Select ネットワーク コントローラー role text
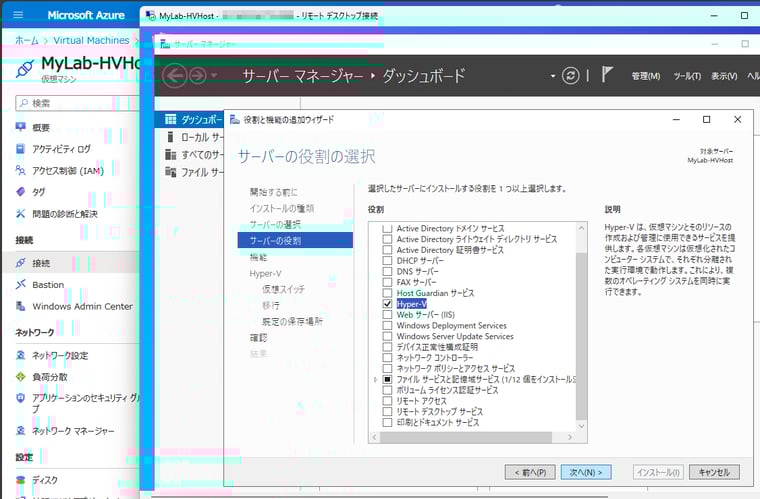Image resolution: width=760 pixels, height=499 pixels. coord(435,358)
